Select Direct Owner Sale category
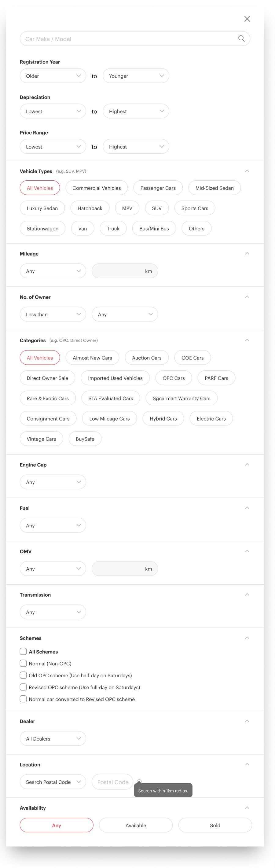The height and width of the screenshot is (868, 275). 48,378
